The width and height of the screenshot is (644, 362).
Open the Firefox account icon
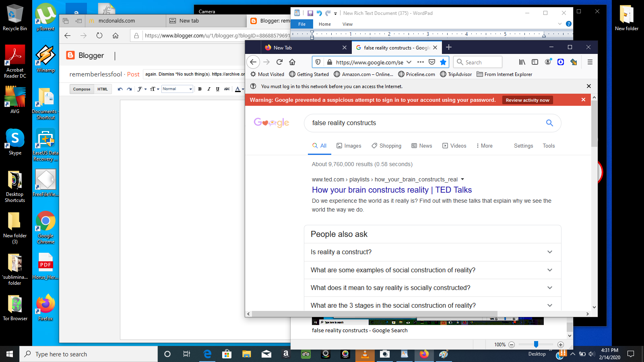click(548, 62)
